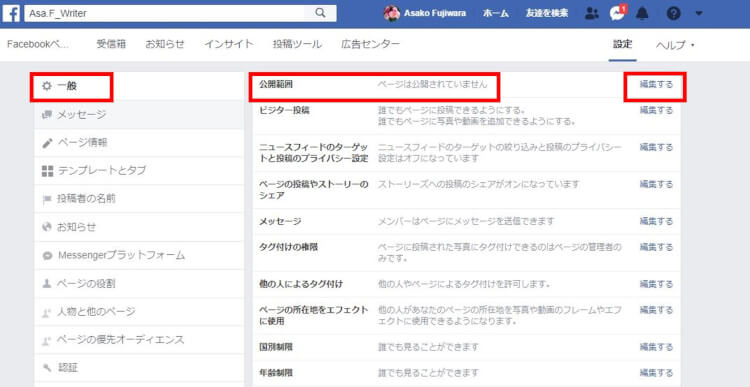This screenshot has width=750, height=387.
Task: Select 認証 in sidebar
Action: pos(139,368)
